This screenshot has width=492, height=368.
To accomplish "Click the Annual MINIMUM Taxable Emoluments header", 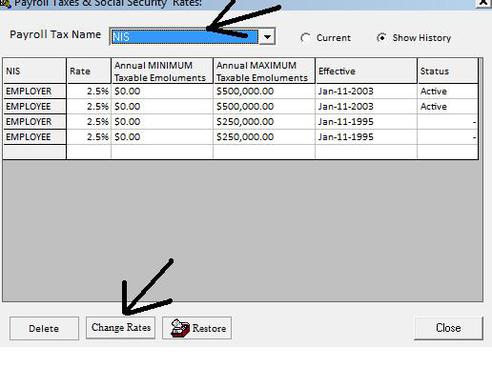I will pyautogui.click(x=162, y=71).
